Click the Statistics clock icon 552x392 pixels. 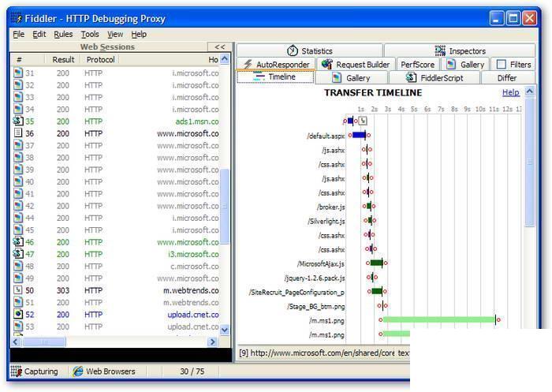point(293,50)
